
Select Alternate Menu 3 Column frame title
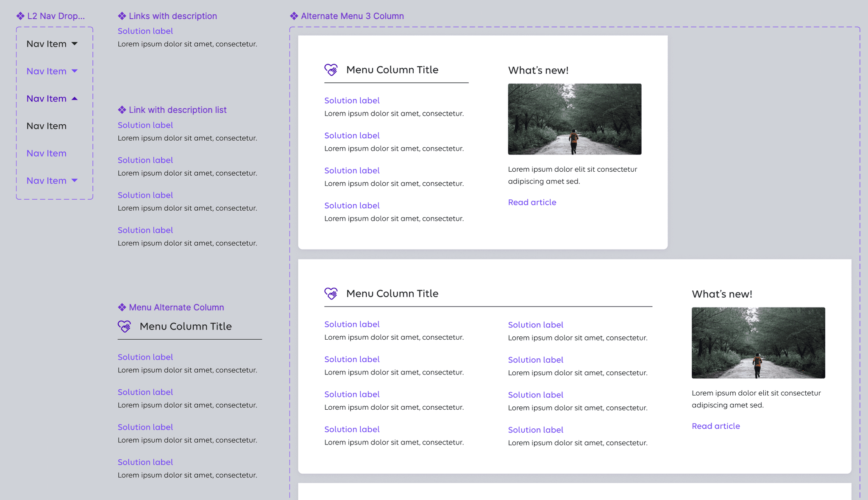point(352,16)
